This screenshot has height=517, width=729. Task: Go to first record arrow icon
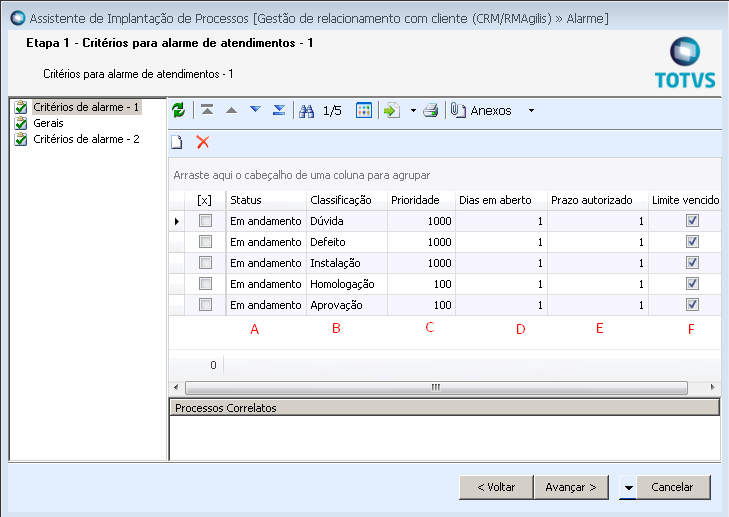(207, 110)
